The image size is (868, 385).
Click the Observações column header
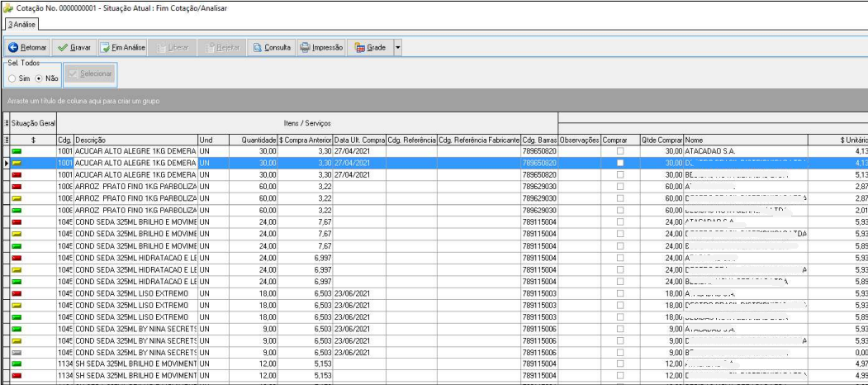[x=580, y=140]
